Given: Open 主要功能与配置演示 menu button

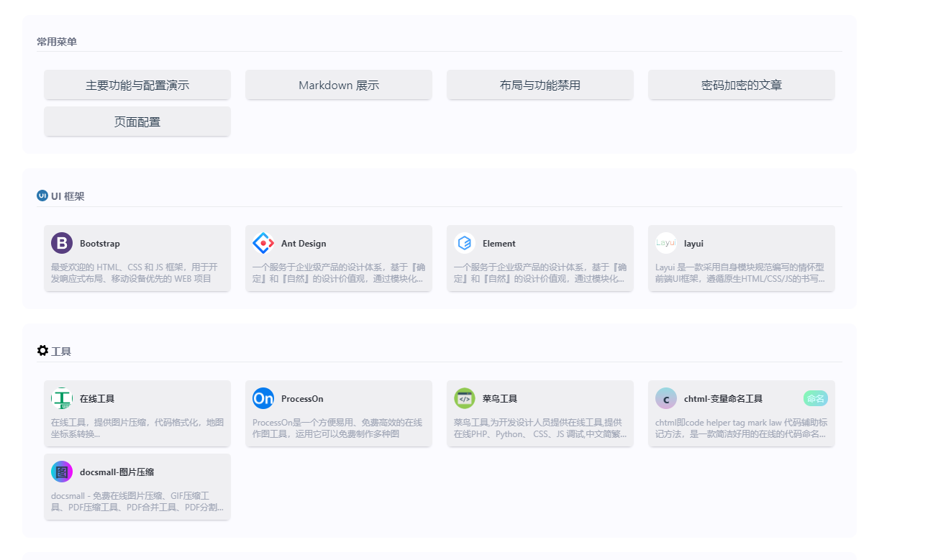Looking at the screenshot, I should coord(137,85).
